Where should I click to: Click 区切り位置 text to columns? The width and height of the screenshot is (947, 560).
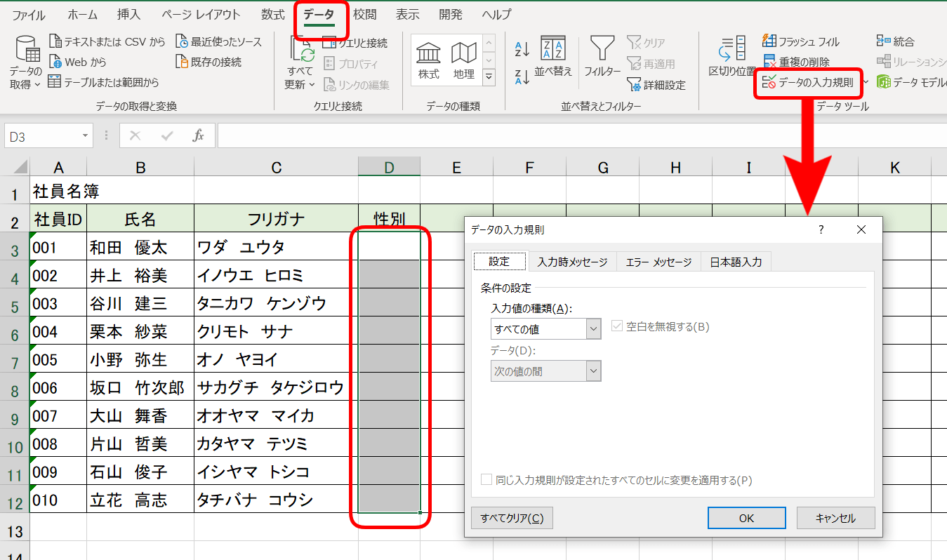click(x=732, y=56)
